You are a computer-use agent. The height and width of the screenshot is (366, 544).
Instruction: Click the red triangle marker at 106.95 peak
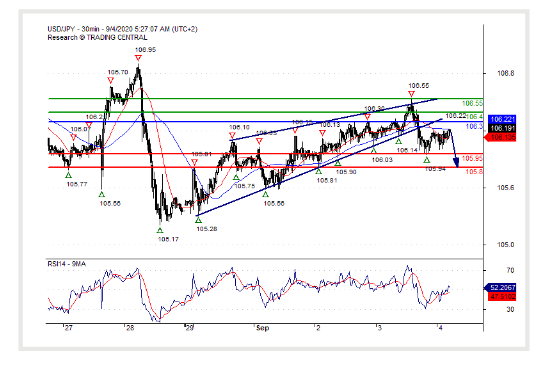pyautogui.click(x=138, y=58)
